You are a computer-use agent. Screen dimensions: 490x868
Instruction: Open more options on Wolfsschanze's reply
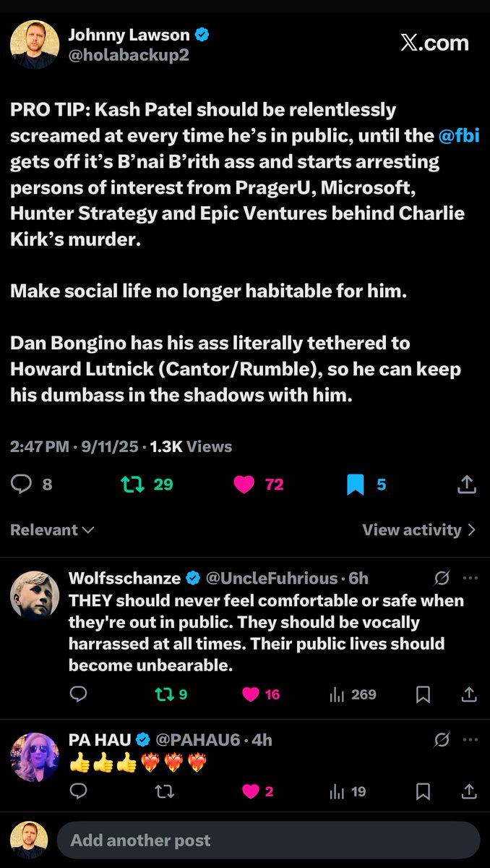point(470,578)
